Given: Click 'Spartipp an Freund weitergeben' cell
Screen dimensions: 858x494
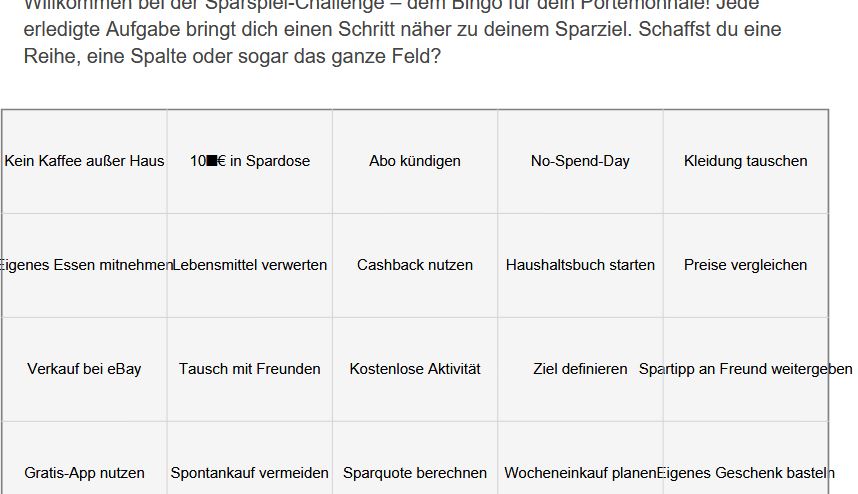Looking at the screenshot, I should click(x=745, y=369).
